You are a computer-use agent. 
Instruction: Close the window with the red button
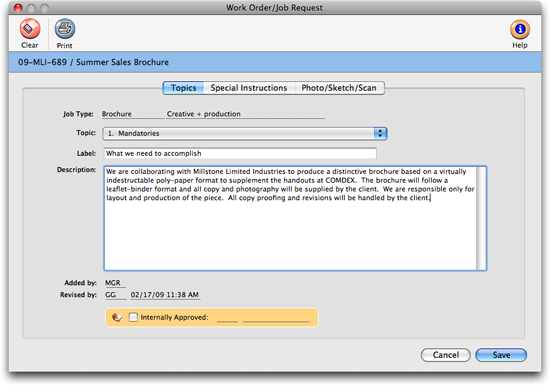(18, 8)
